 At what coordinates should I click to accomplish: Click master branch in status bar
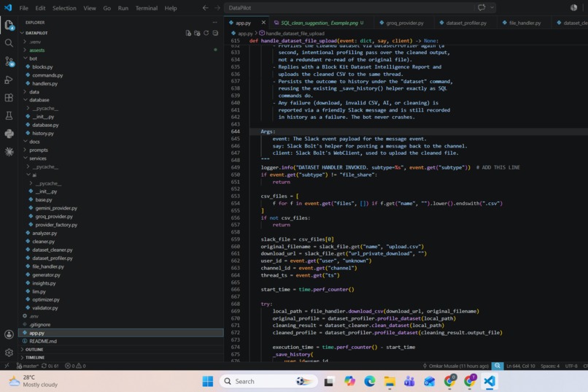[x=28, y=366]
